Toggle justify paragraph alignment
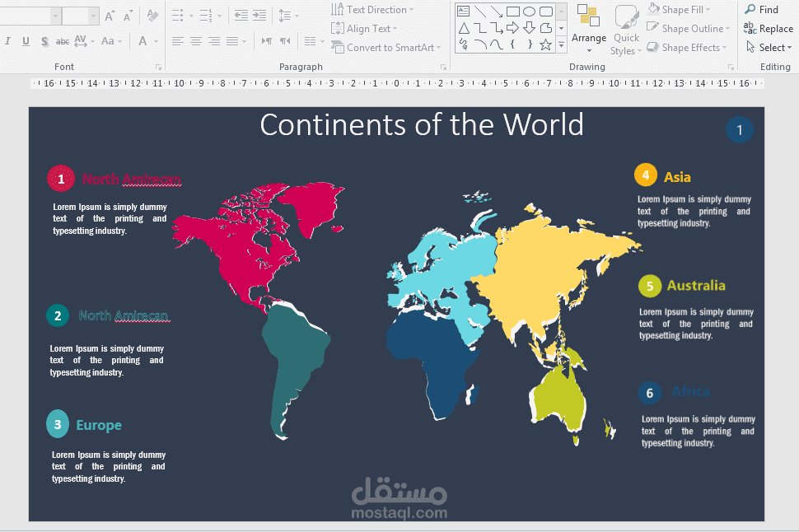 (232, 41)
